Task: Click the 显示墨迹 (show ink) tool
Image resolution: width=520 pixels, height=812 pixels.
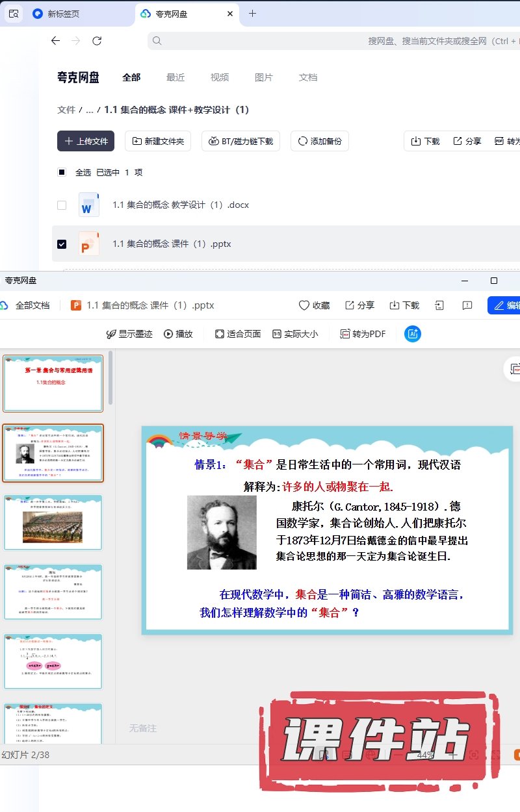Action: click(x=129, y=334)
